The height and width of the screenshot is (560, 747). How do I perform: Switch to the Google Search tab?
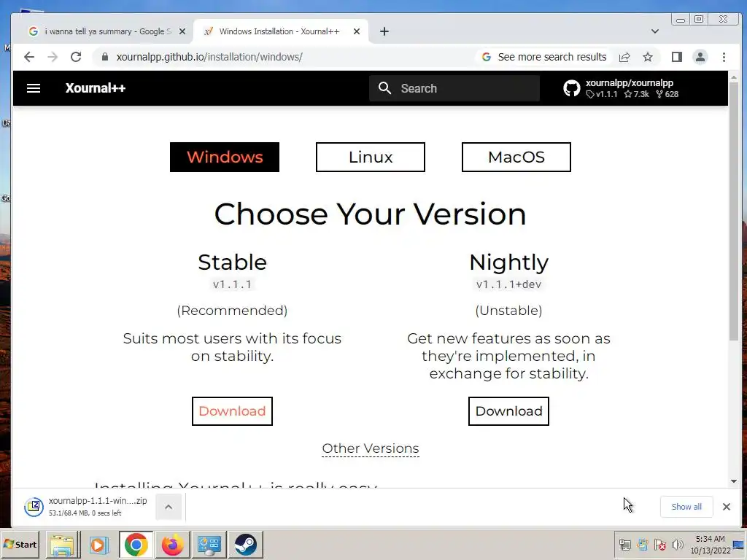[106, 31]
